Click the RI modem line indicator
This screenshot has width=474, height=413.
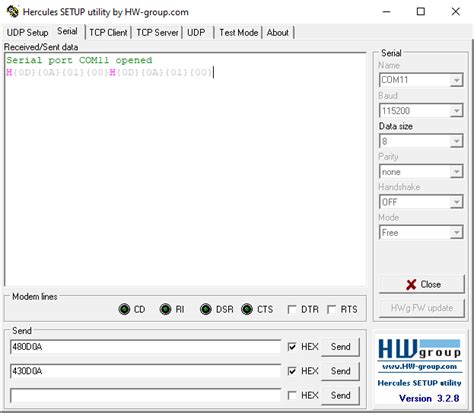click(x=165, y=309)
